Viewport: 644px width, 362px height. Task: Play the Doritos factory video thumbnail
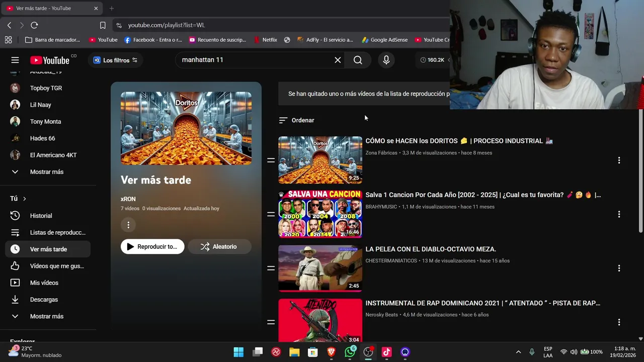click(320, 160)
